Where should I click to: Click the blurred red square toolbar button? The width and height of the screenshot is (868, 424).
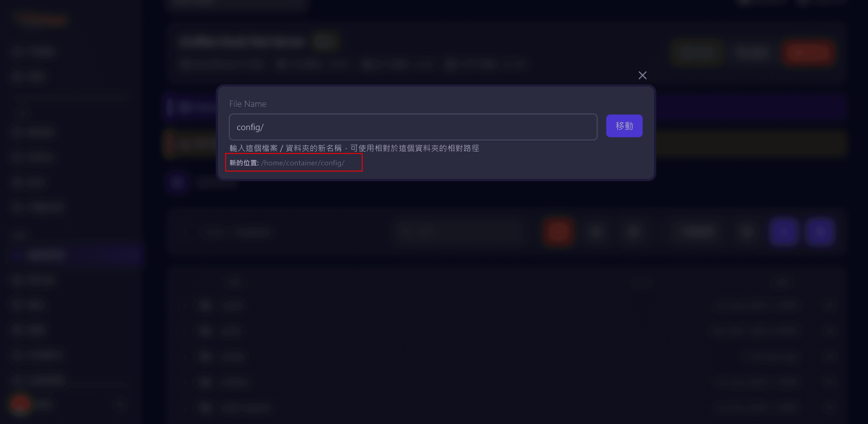(x=558, y=232)
